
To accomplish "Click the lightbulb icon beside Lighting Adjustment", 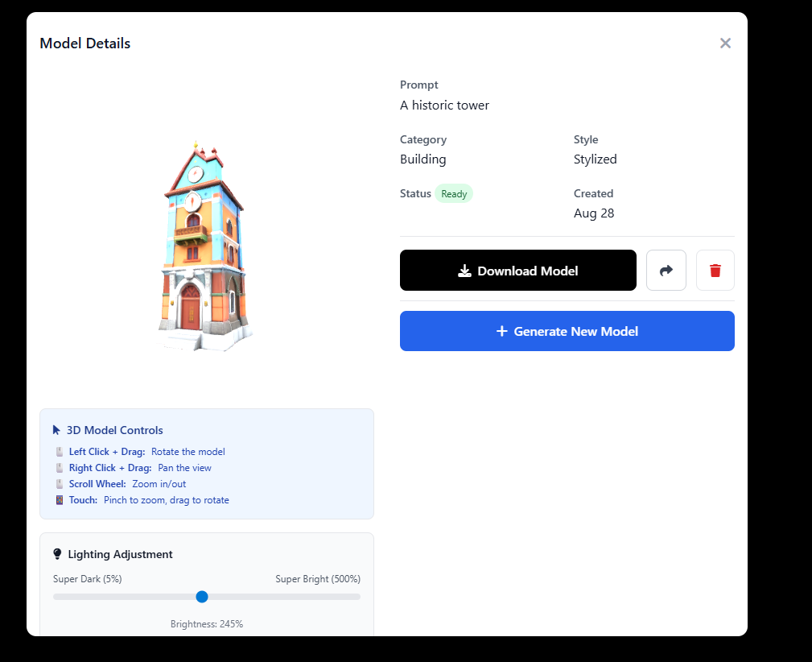I will [57, 554].
